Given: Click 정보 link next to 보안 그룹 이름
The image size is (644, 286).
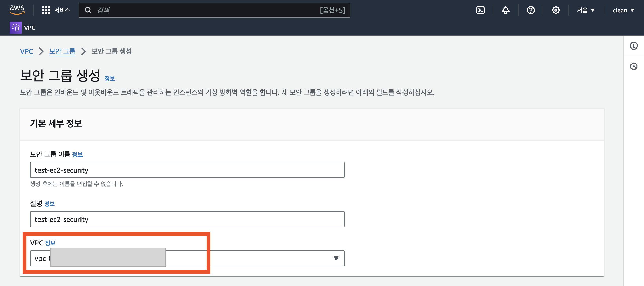Looking at the screenshot, I should [x=77, y=155].
